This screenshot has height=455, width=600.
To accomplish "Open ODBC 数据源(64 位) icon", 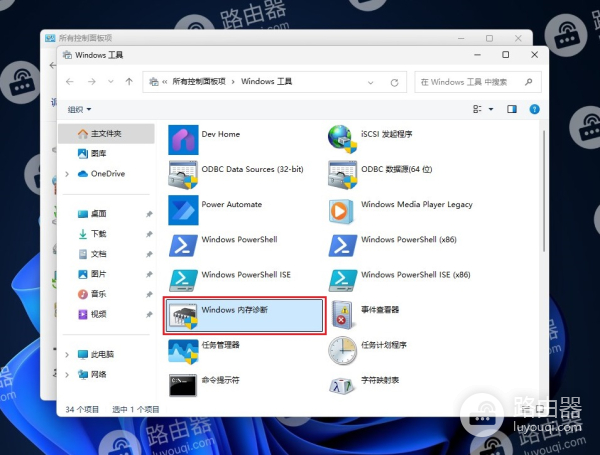I will coord(342,175).
